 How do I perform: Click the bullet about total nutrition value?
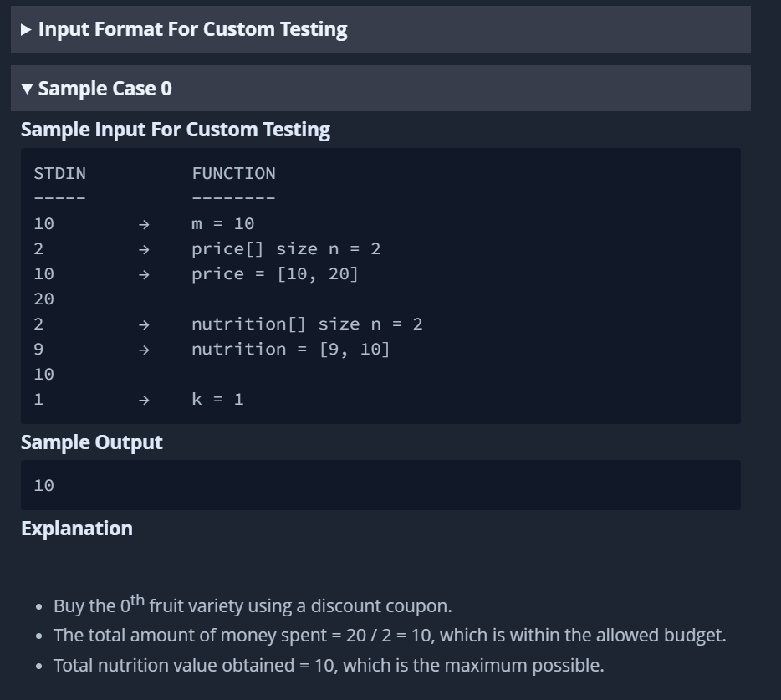click(x=329, y=666)
